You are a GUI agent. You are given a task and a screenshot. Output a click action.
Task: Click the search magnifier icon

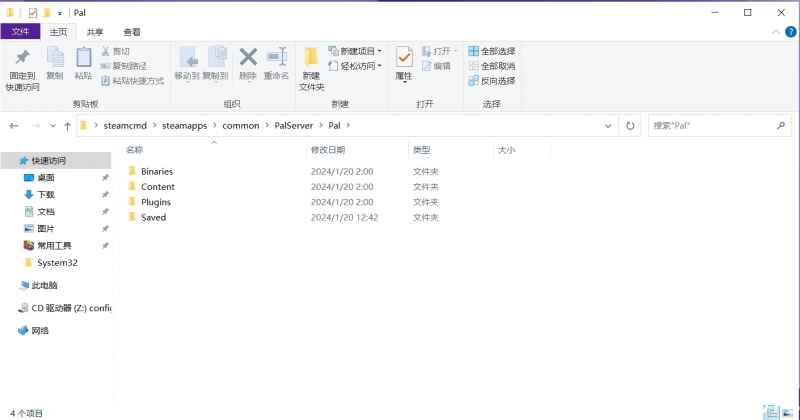tap(781, 125)
